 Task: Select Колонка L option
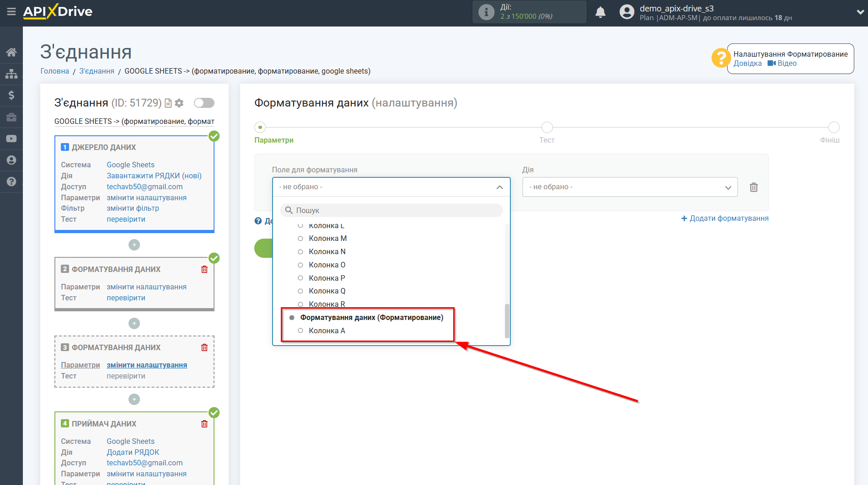(327, 225)
